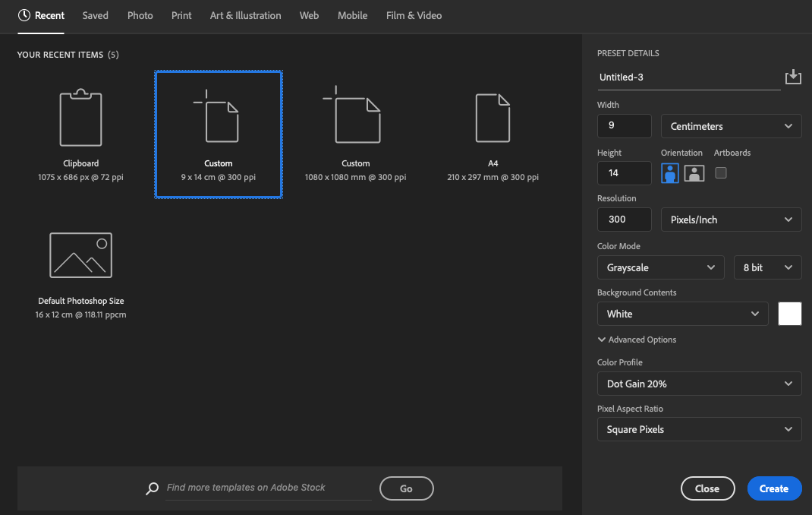Image resolution: width=812 pixels, height=515 pixels.
Task: Enable the Artboards checkbox
Action: [721, 173]
